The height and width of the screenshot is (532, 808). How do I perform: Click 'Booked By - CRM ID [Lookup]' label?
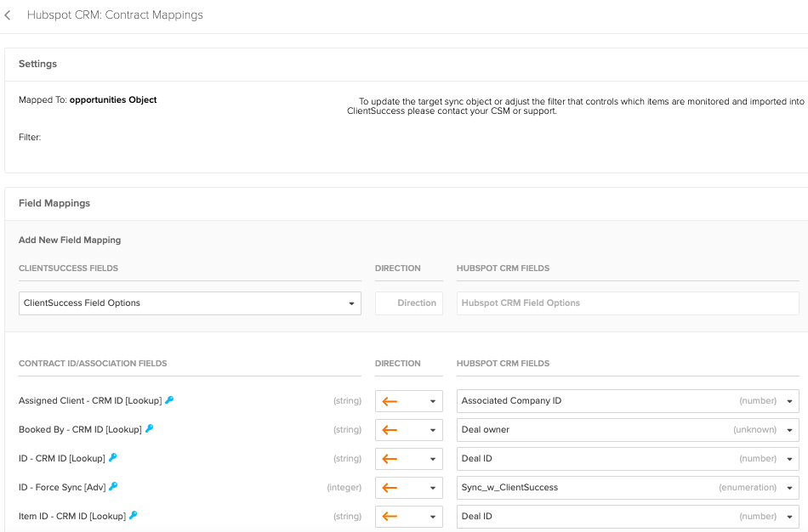tap(80, 429)
